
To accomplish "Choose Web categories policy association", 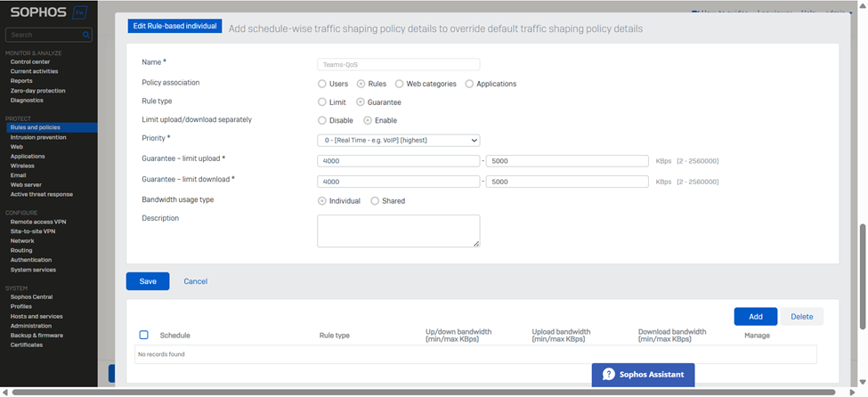I will pos(400,84).
